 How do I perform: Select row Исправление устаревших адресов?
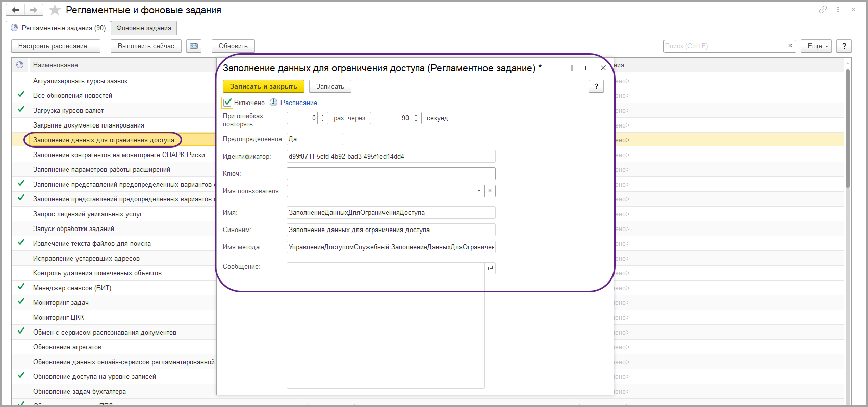click(x=86, y=258)
